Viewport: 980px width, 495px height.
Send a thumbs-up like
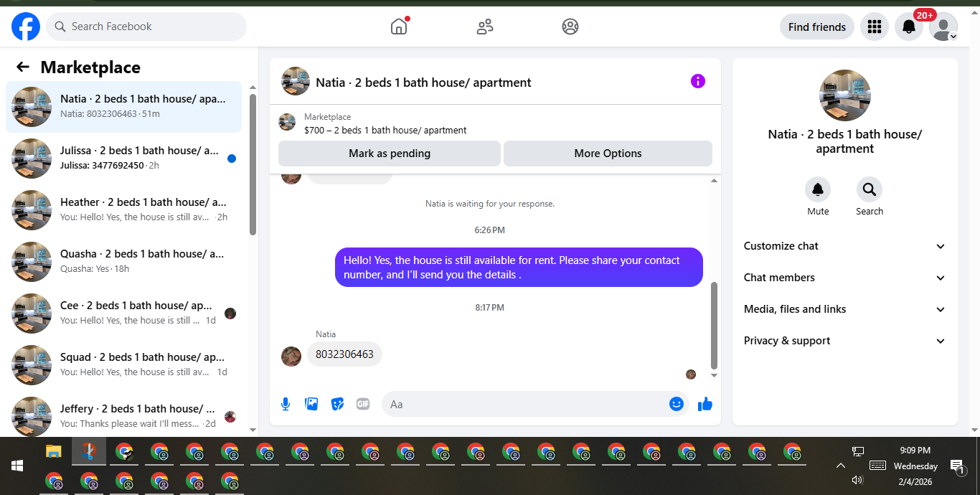[x=705, y=404]
